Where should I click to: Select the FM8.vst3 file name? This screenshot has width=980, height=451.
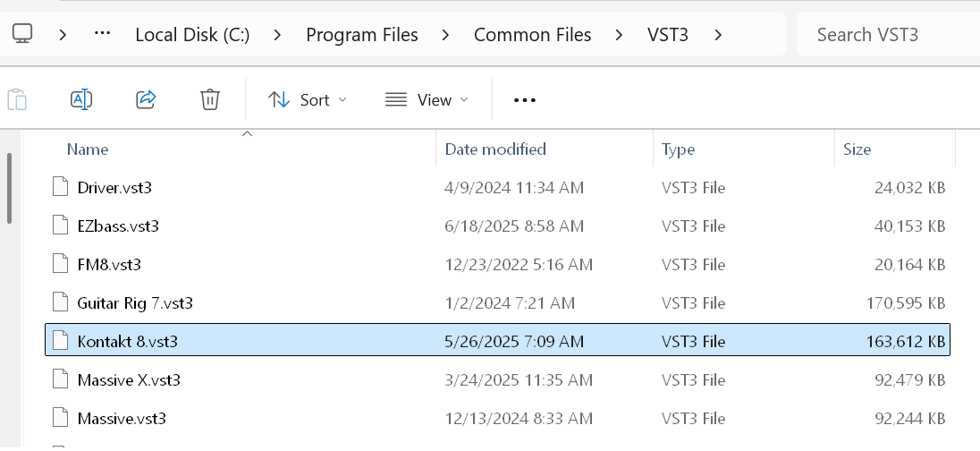pos(109,265)
